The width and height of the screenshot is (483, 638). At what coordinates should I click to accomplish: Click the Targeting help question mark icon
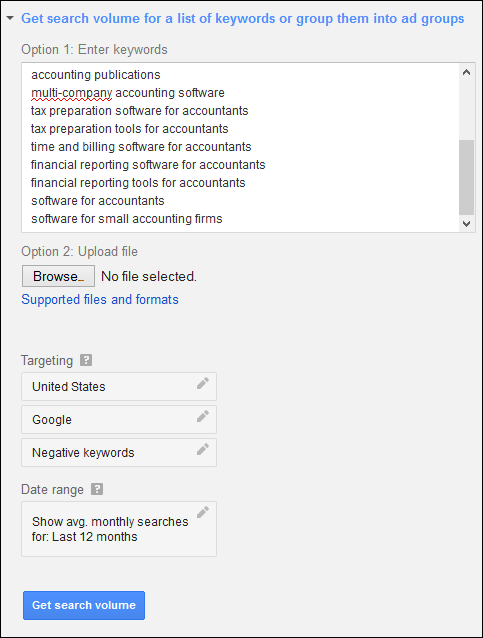pos(86,360)
